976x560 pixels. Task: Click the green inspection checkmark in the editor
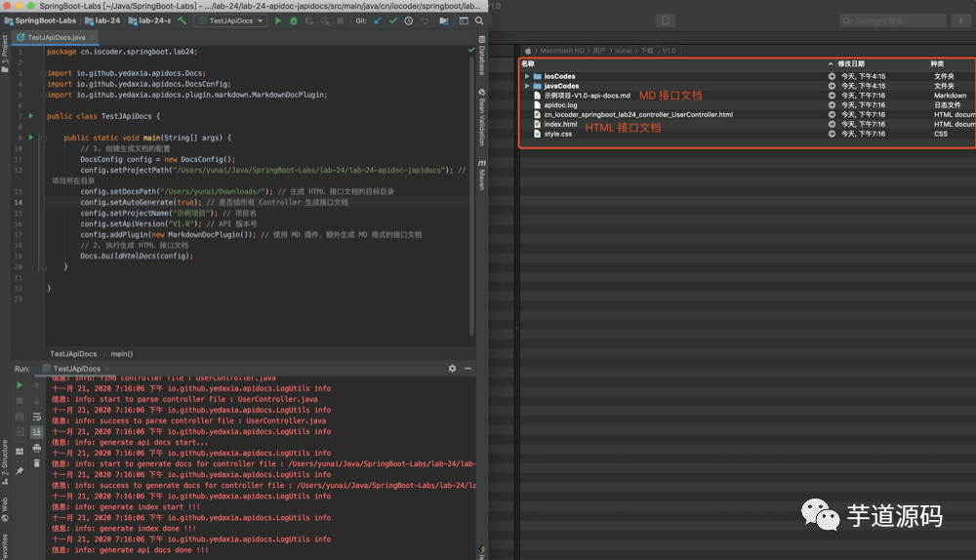(x=471, y=51)
